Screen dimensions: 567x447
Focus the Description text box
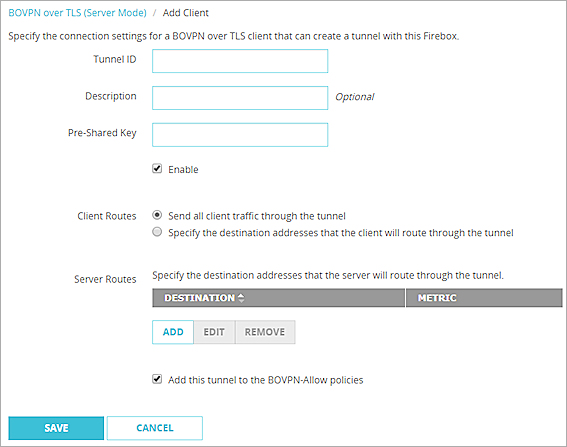tap(240, 98)
